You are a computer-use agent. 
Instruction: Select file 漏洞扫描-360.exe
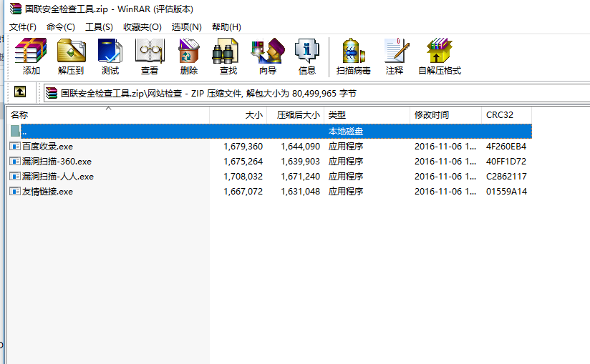[x=57, y=162]
